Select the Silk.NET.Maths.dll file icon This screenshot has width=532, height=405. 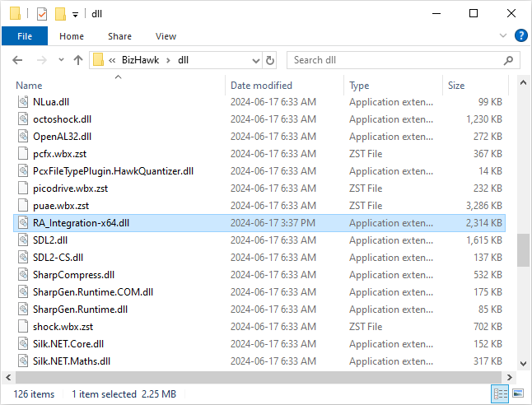pos(23,361)
